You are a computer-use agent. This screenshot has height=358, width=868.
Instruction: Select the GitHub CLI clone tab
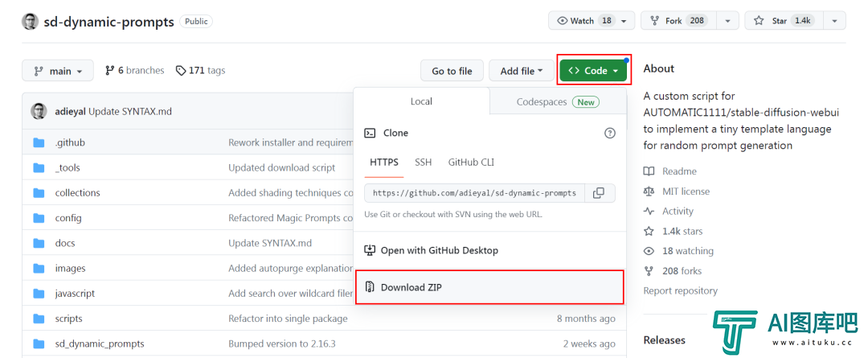471,163
